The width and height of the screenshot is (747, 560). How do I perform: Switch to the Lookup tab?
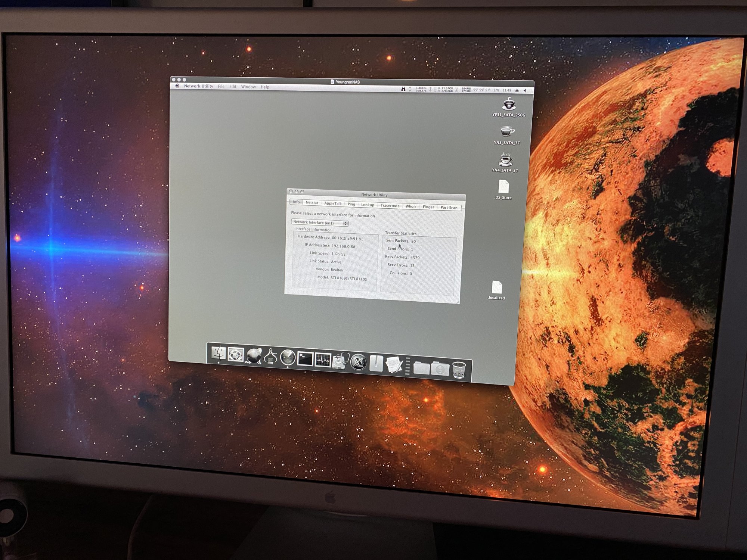tap(368, 205)
